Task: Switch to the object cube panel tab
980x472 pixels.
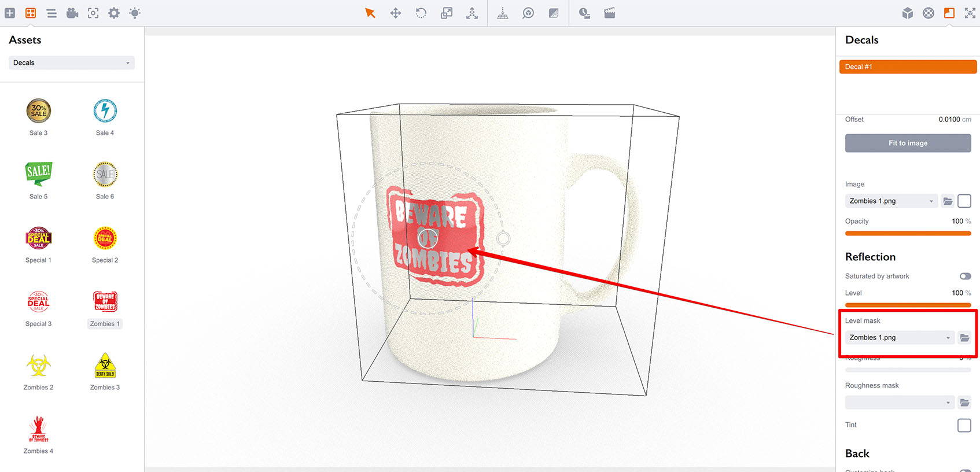Action: (x=908, y=13)
